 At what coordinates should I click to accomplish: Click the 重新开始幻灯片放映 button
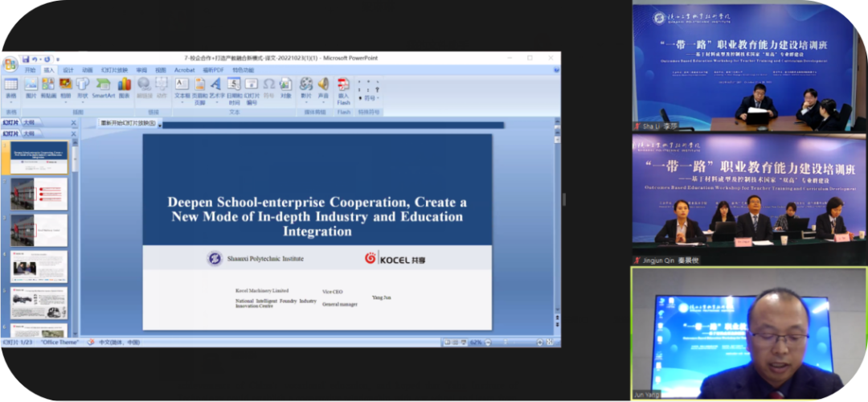coord(130,124)
